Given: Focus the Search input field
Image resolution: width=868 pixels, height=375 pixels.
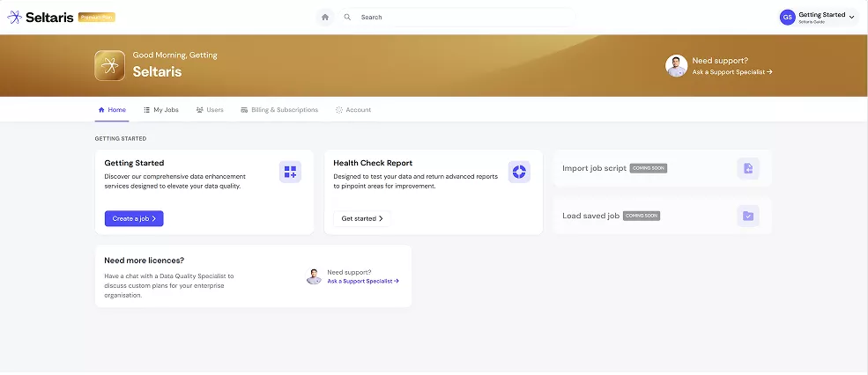Looking at the screenshot, I should pos(456,17).
